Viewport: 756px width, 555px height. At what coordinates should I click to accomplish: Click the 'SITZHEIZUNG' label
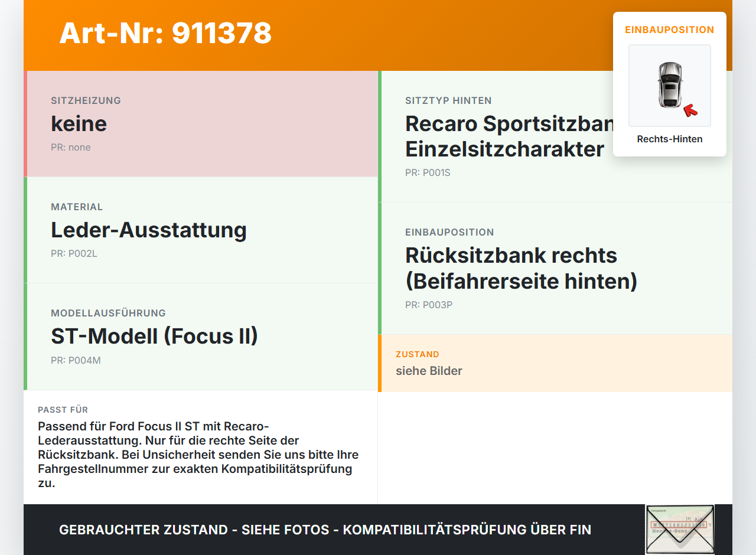[x=86, y=100]
